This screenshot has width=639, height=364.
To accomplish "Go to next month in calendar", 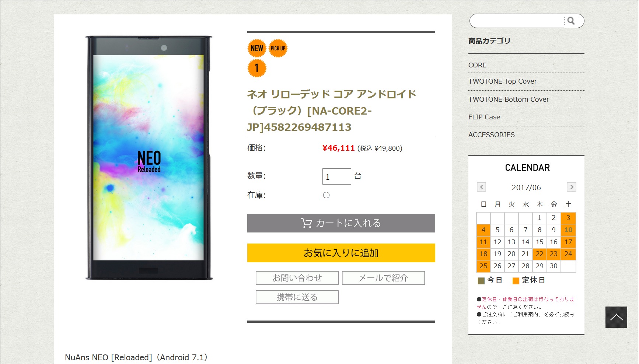I will (x=571, y=187).
